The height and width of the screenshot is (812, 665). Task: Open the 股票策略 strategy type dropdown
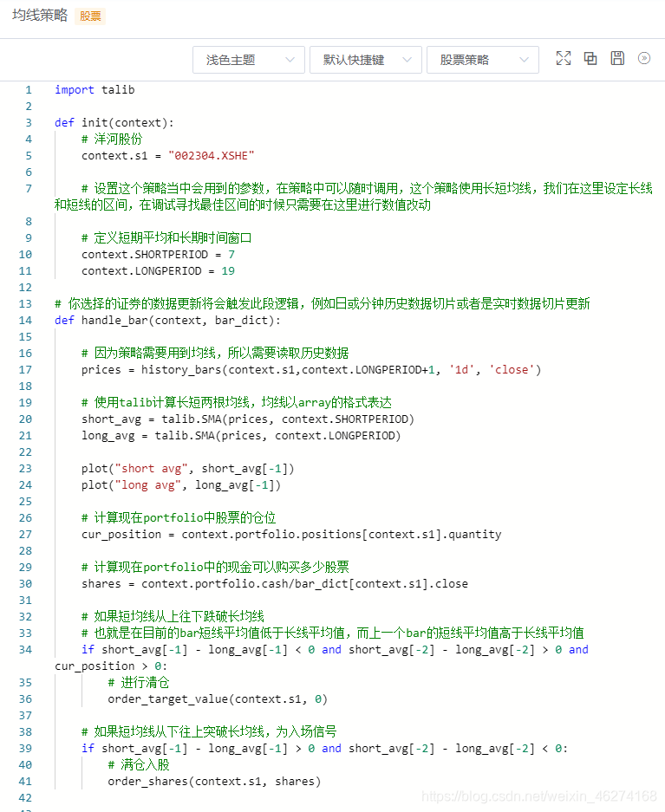pos(483,60)
